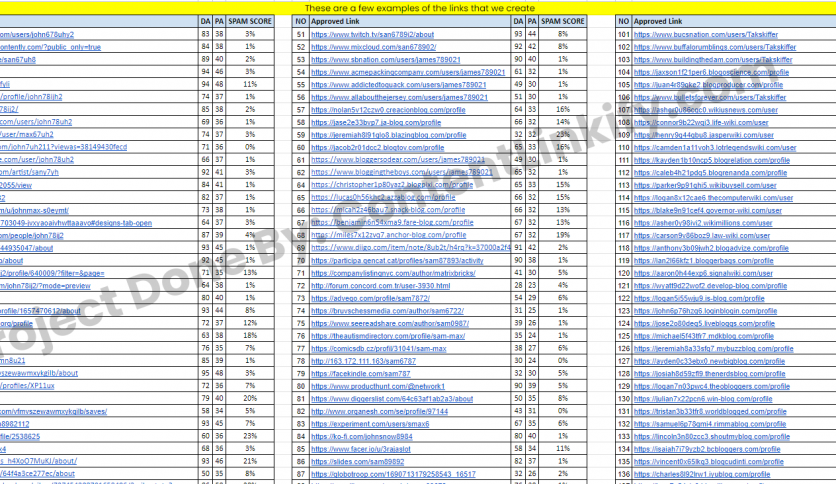Screen dimensions: 836x484
Task: Open the theautismdirectory.com sam-max link
Action: pyautogui.click(x=388, y=336)
